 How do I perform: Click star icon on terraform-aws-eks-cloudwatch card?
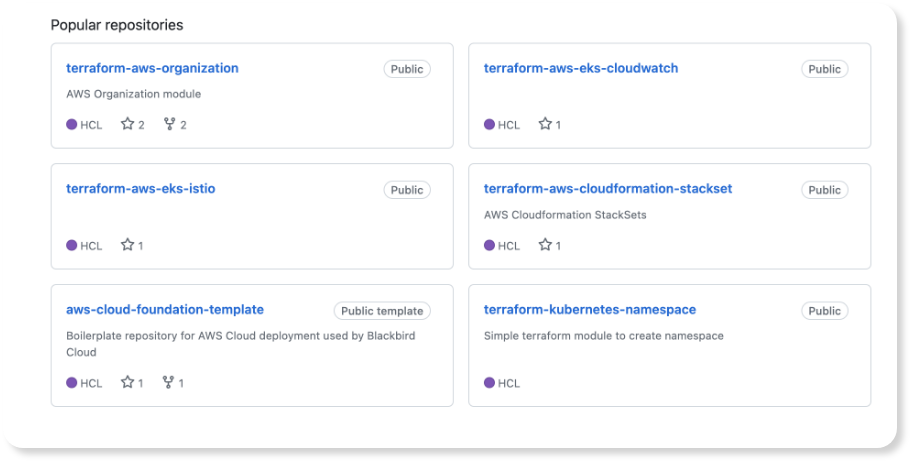click(545, 123)
